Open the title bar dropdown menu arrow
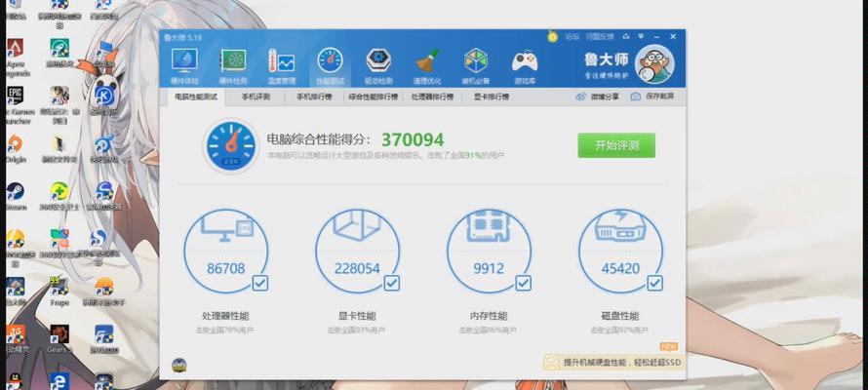The image size is (868, 390). pyautogui.click(x=641, y=36)
